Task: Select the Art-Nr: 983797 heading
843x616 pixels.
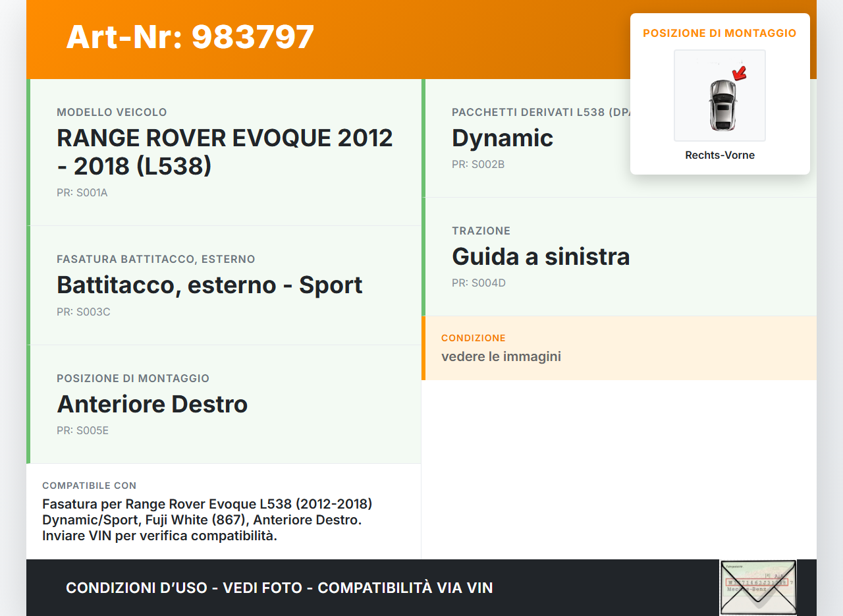Action: pyautogui.click(x=190, y=37)
